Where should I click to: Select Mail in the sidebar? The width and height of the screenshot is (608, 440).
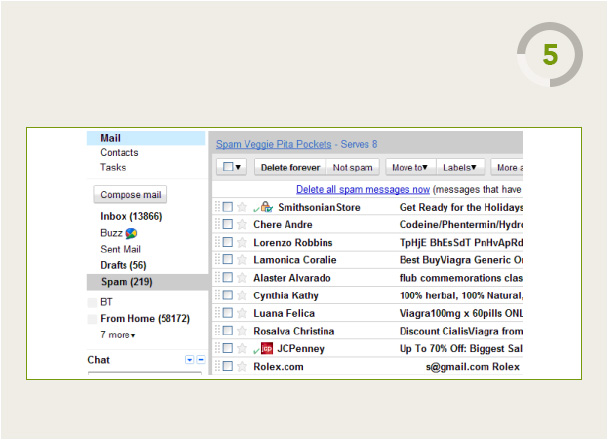tap(146, 138)
